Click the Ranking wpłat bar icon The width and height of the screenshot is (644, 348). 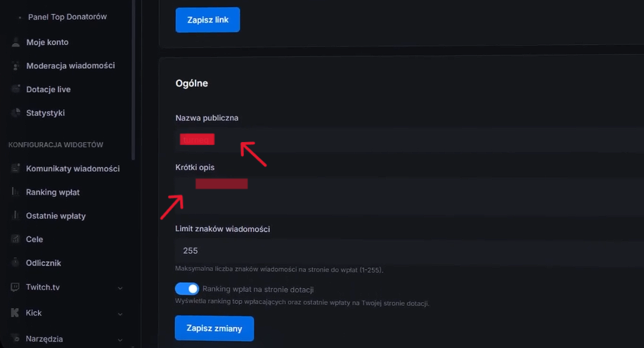(x=15, y=192)
